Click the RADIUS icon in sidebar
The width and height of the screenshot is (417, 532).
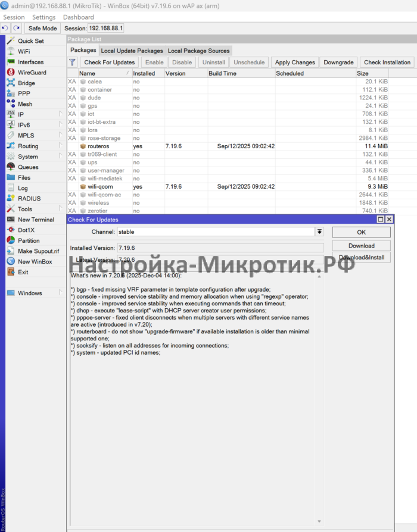point(11,199)
